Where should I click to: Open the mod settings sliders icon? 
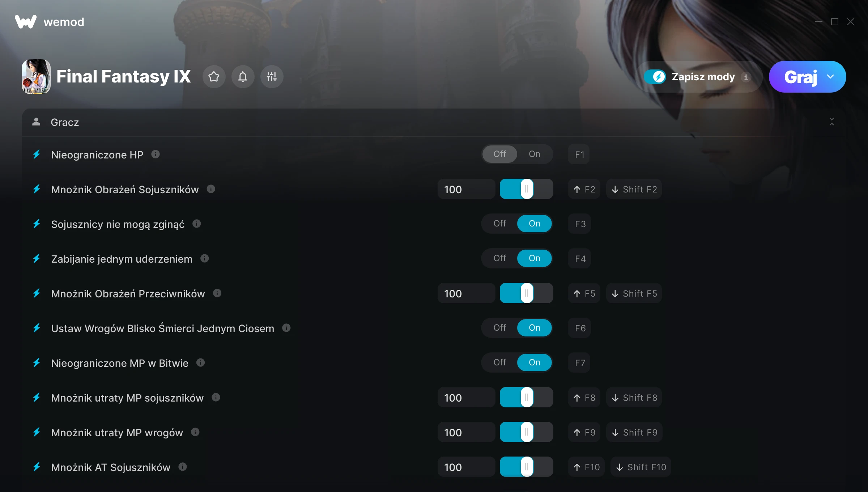(x=272, y=77)
